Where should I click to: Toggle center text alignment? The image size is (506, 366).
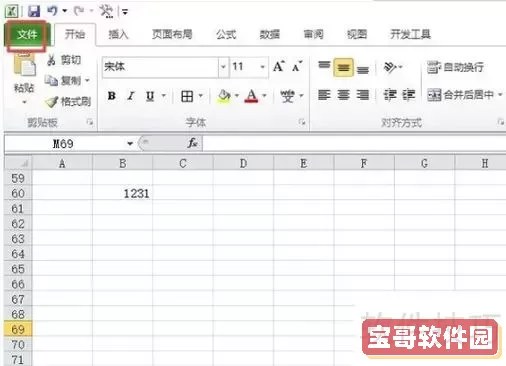(x=343, y=95)
